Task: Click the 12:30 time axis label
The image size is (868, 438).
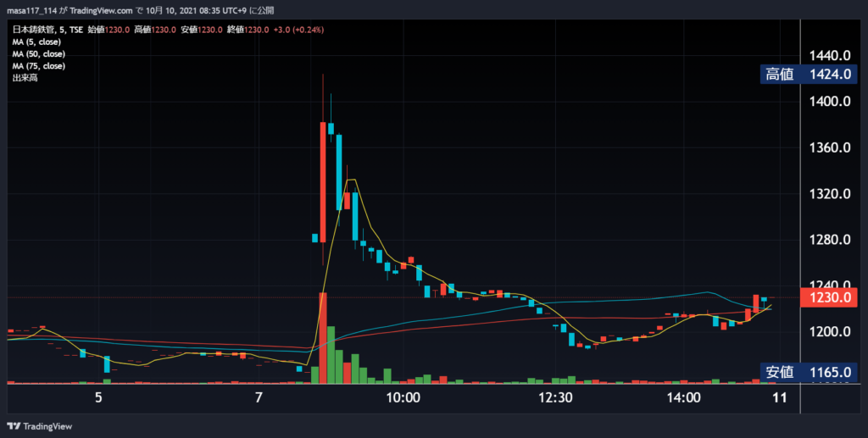Action: pos(556,397)
